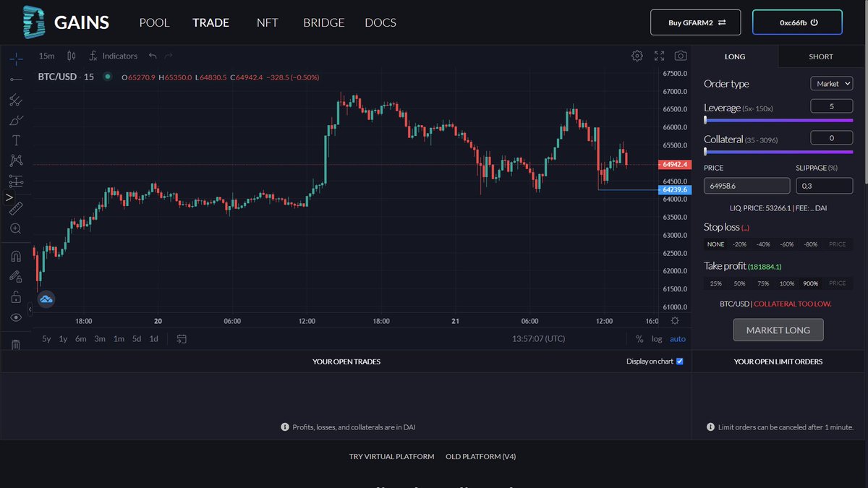868x488 pixels.
Task: Select -80% stop loss option
Action: point(811,244)
